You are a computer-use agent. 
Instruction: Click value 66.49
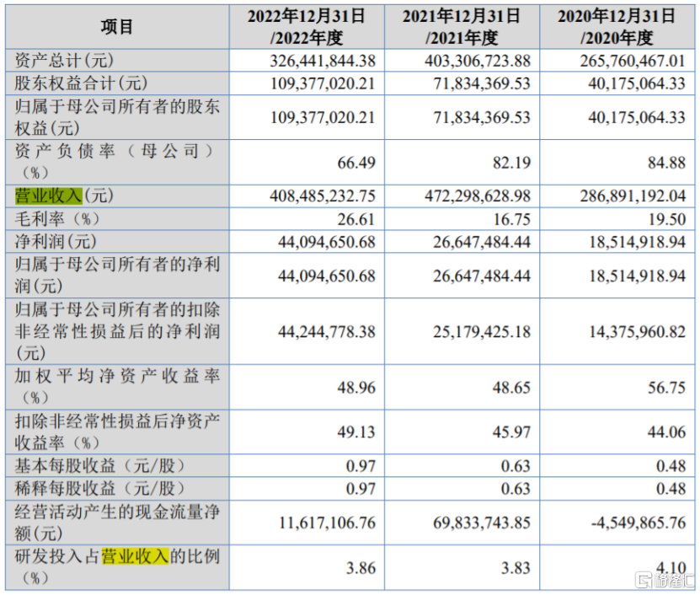click(356, 163)
